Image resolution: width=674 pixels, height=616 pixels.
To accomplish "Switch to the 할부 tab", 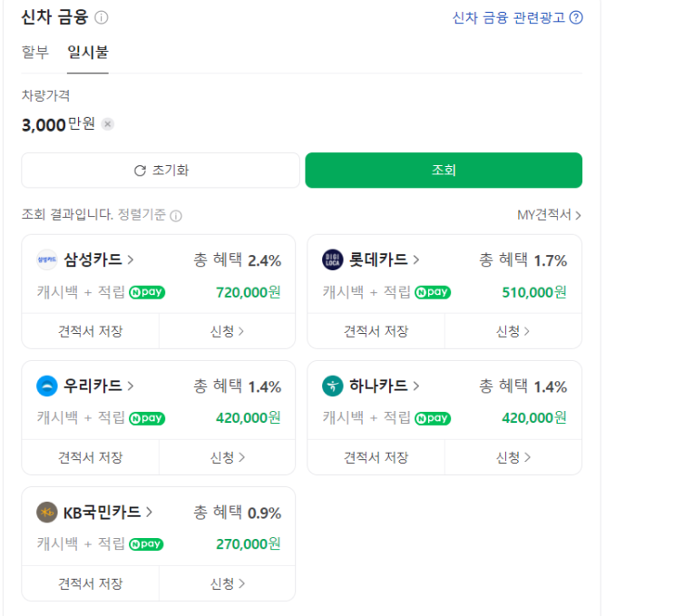I will tap(35, 52).
